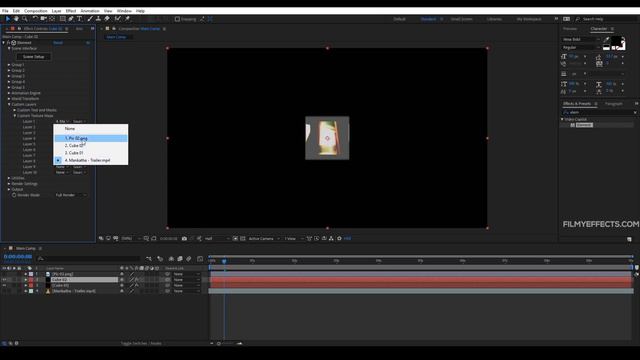Collapse the Custom Layers section
640x360 pixels.
click(9, 104)
